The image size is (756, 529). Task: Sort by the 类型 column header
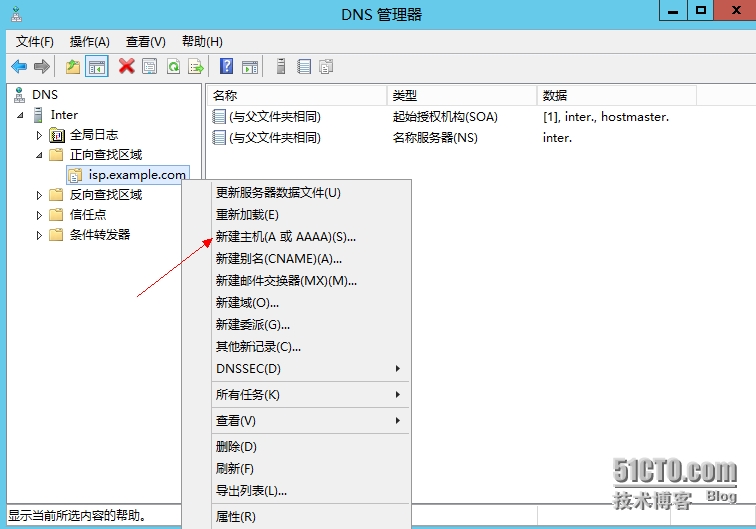click(462, 95)
